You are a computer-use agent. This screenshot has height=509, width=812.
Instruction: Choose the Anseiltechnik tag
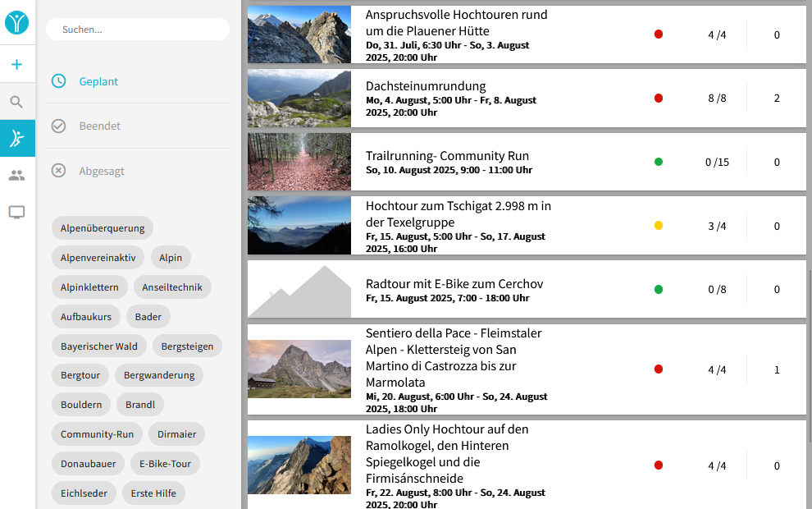pyautogui.click(x=172, y=287)
